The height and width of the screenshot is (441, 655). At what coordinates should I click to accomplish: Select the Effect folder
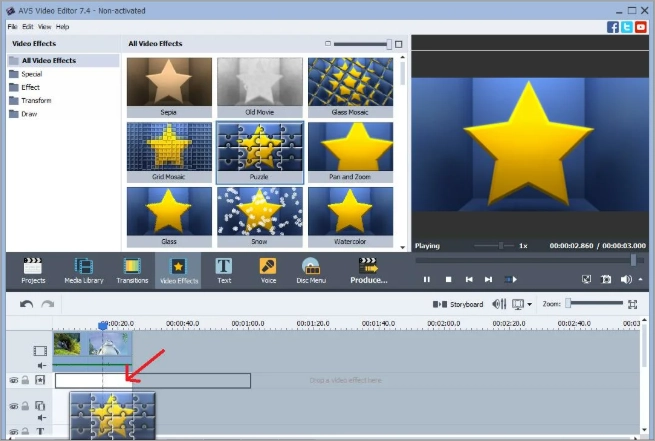[25, 87]
